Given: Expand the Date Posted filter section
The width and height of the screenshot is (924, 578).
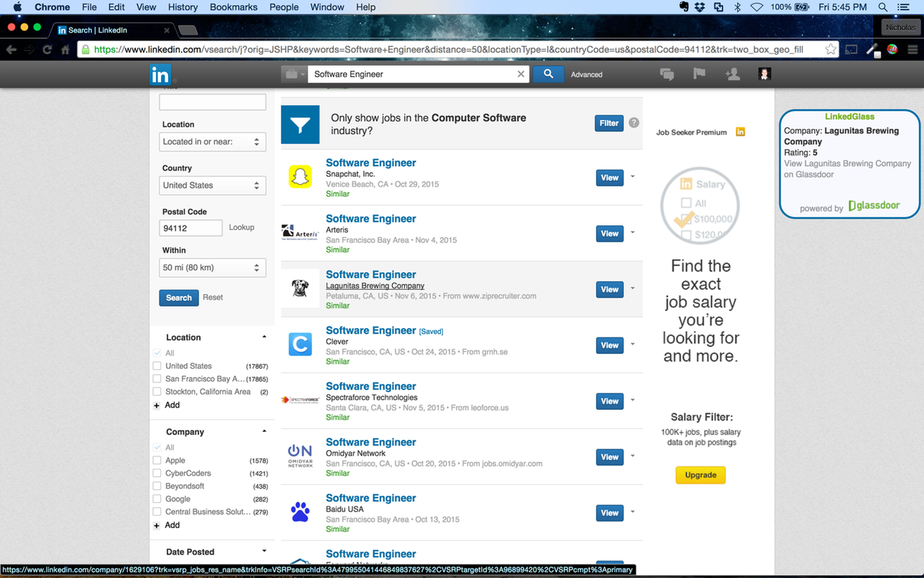Looking at the screenshot, I should 264,551.
